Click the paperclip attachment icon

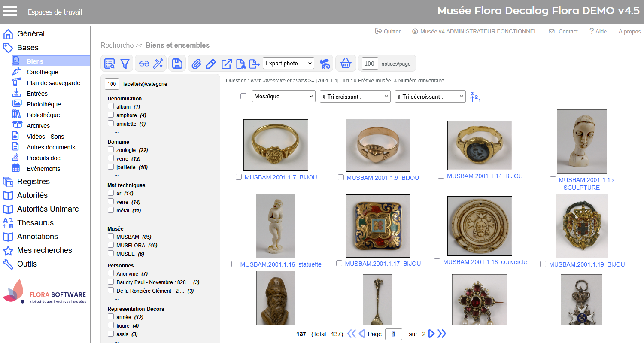click(196, 64)
